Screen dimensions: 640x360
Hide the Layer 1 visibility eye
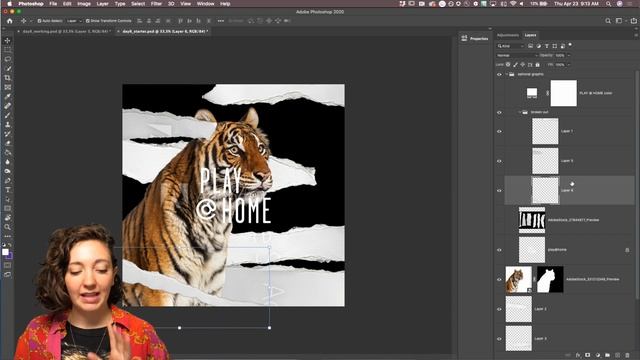(x=499, y=131)
